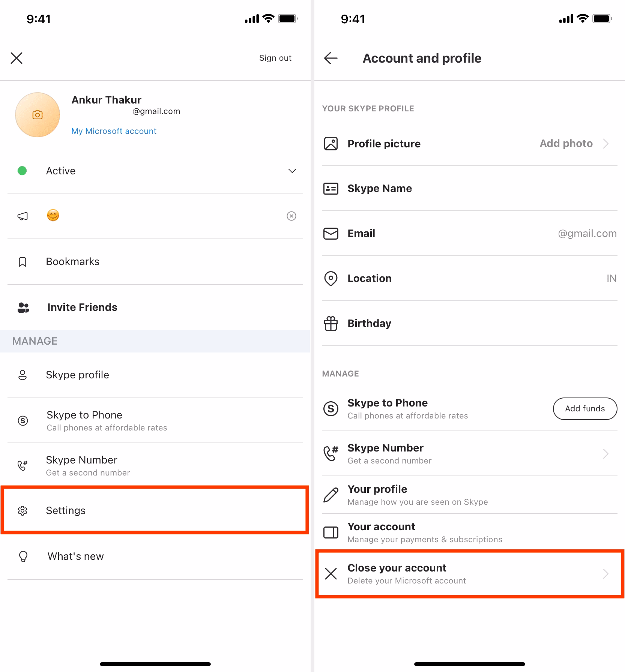Go back from Account and profile
Screen dimensions: 625x672
pos(331,58)
